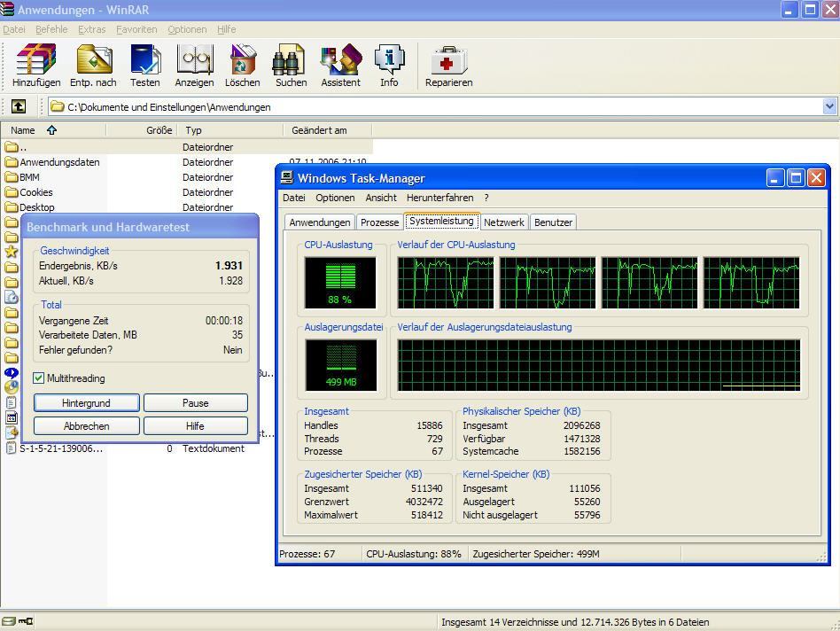This screenshot has height=631, width=840.
Task: Click the Abbrechen button
Action: (86, 426)
